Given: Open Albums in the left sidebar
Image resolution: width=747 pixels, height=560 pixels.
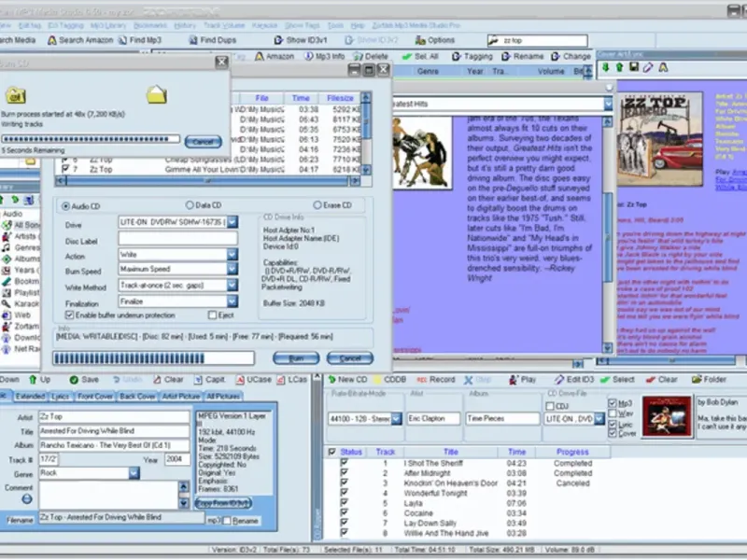Looking at the screenshot, I should point(20,259).
